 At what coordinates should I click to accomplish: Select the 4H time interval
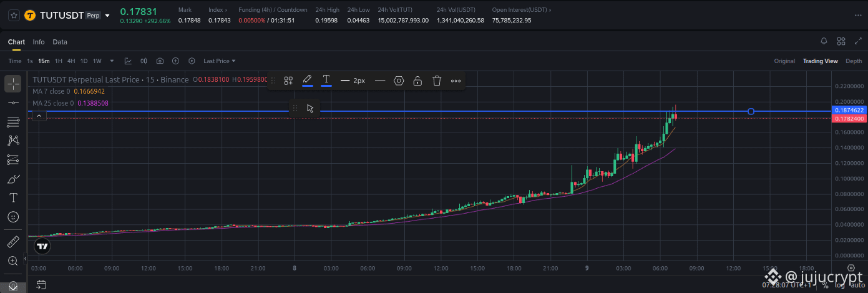click(71, 61)
